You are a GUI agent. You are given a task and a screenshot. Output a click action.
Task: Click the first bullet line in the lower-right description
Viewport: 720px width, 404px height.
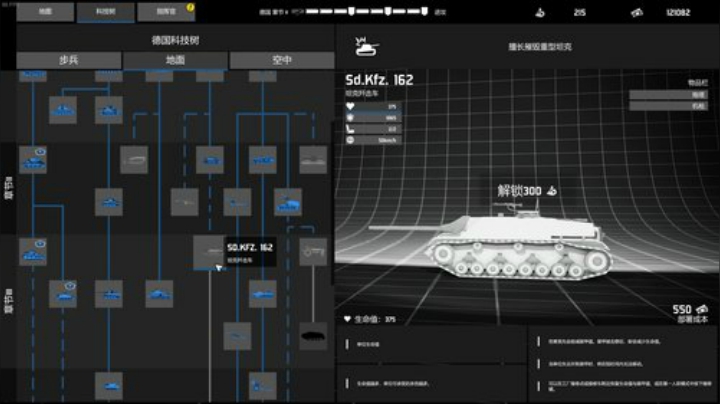point(604,342)
